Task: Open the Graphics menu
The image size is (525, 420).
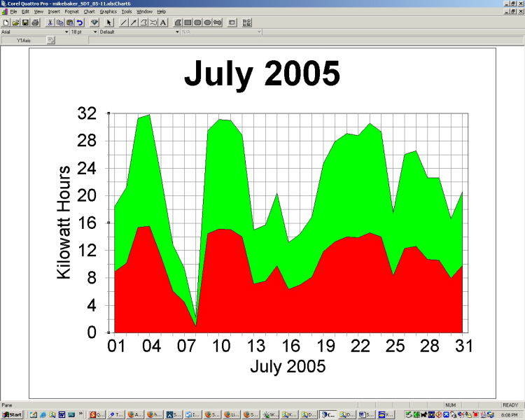Action: (108, 12)
